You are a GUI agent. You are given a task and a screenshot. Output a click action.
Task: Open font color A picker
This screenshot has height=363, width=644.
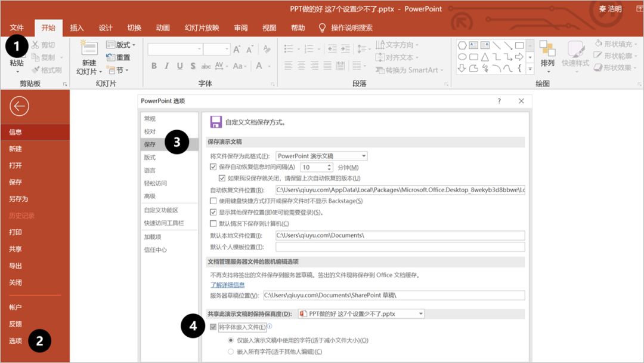(259, 66)
